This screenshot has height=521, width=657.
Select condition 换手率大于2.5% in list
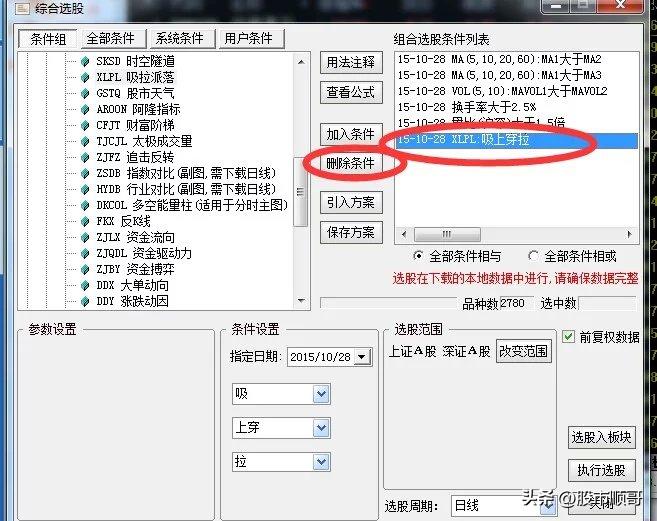tap(517, 107)
